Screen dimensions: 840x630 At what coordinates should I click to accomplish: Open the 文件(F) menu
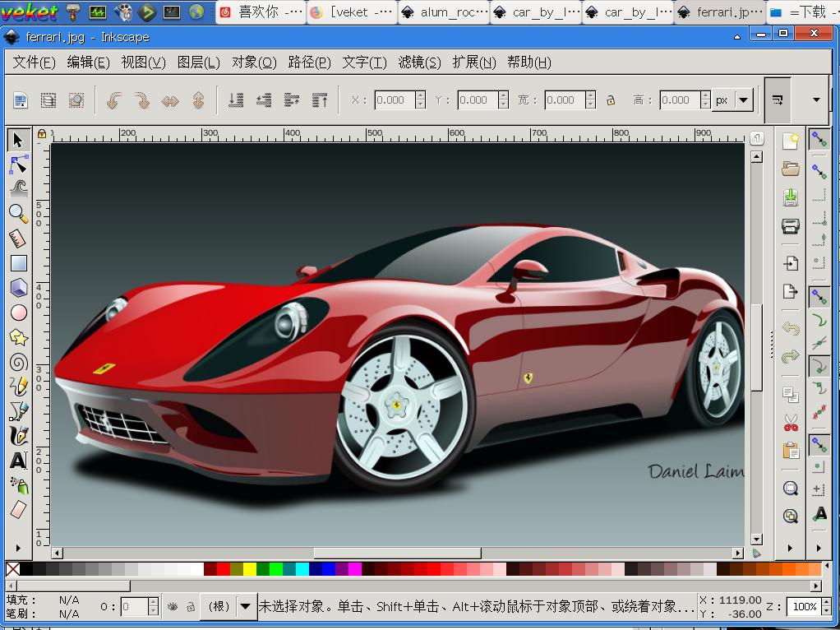click(x=34, y=63)
